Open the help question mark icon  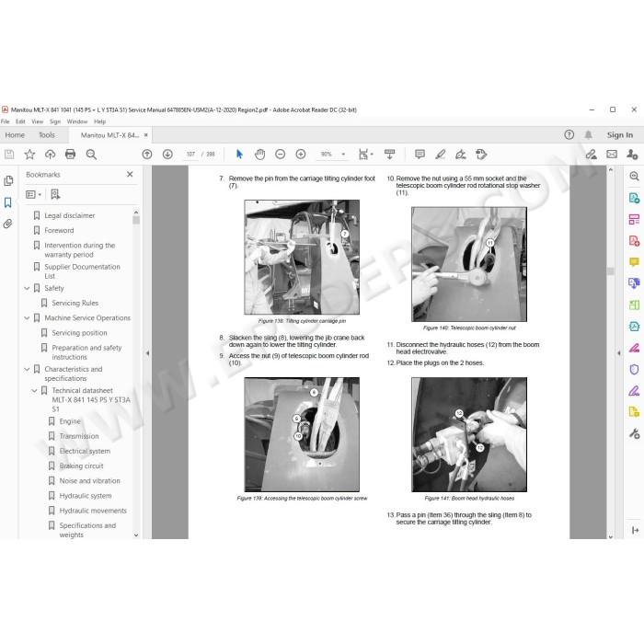point(569,134)
